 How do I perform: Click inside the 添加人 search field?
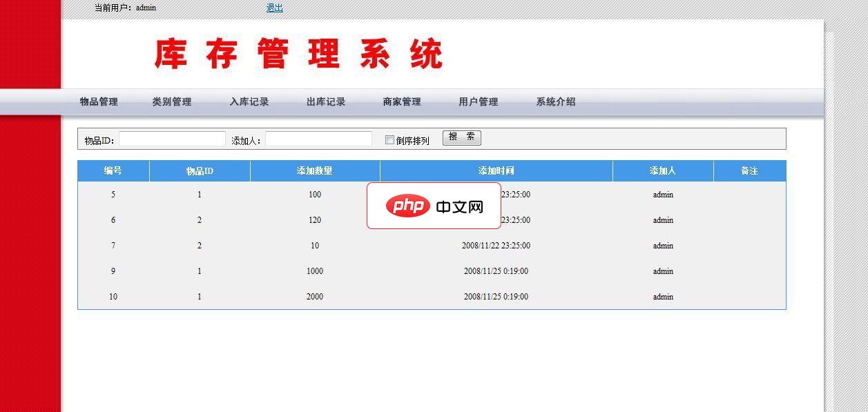318,138
